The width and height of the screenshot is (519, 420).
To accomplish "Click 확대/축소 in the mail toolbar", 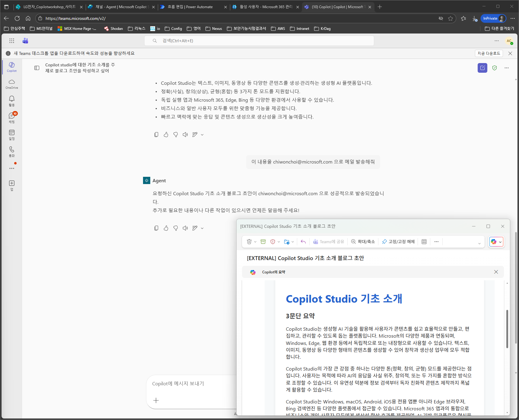I will (363, 242).
